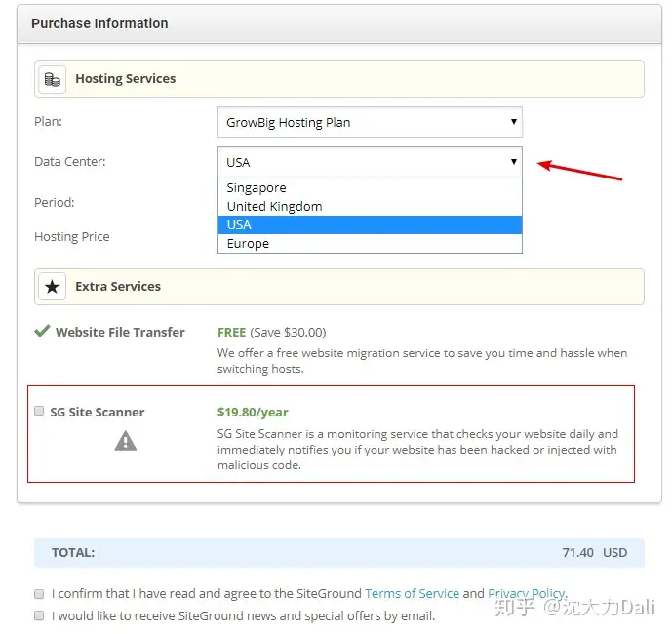Pick Europe from the data center list
The height and width of the screenshot is (634, 672).
(370, 243)
